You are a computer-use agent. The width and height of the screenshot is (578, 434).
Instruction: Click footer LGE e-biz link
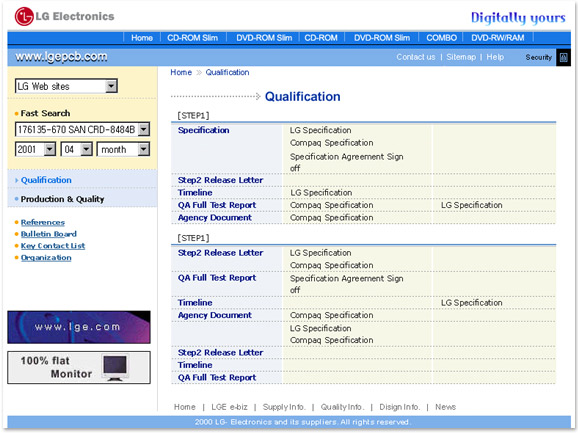coord(229,407)
